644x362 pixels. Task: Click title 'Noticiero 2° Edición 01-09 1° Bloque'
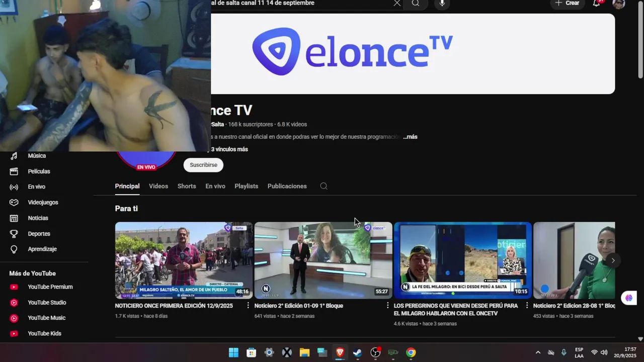299,306
